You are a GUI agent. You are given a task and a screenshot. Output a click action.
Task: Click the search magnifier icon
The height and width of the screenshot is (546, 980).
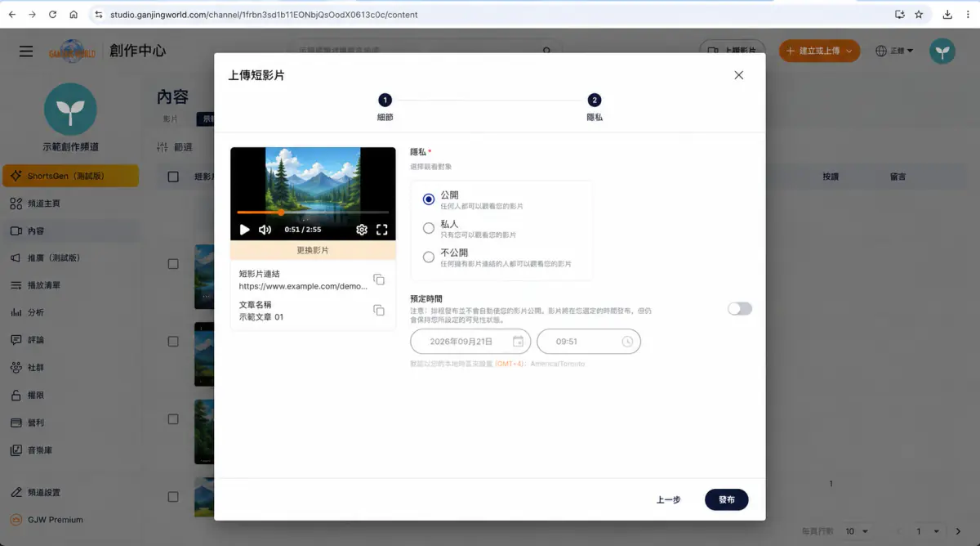click(x=547, y=51)
